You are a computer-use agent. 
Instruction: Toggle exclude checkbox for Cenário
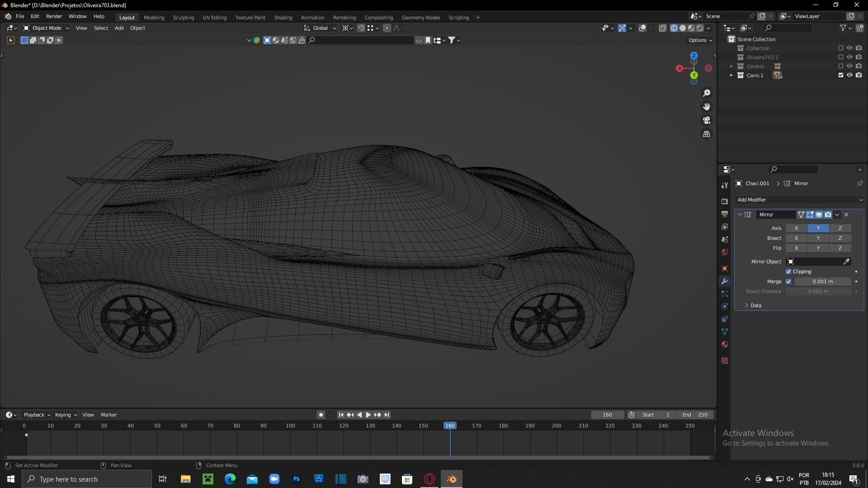coord(841,66)
